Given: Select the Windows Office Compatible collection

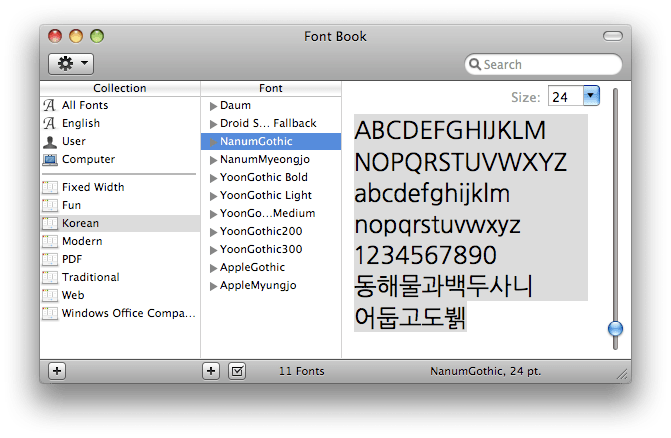Looking at the screenshot, I should pos(127,313).
